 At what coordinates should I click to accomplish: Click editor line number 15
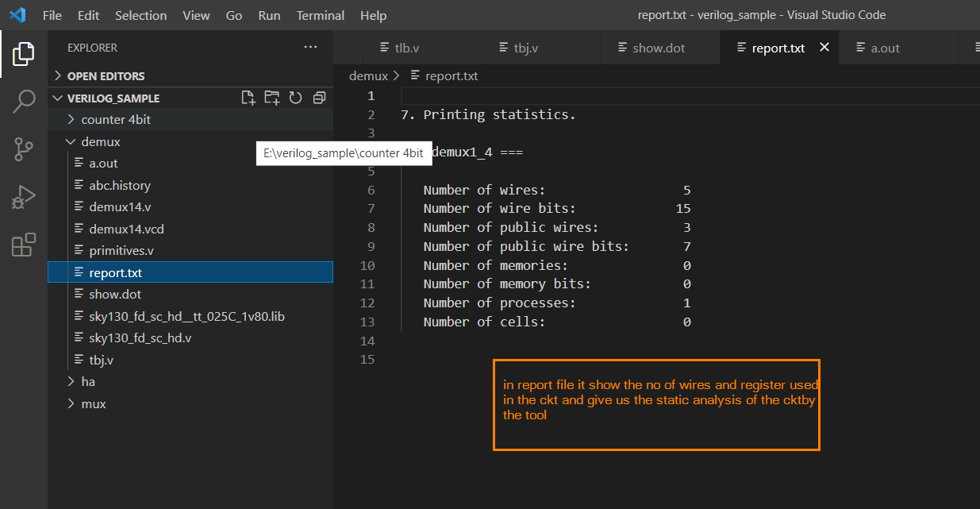point(367,360)
